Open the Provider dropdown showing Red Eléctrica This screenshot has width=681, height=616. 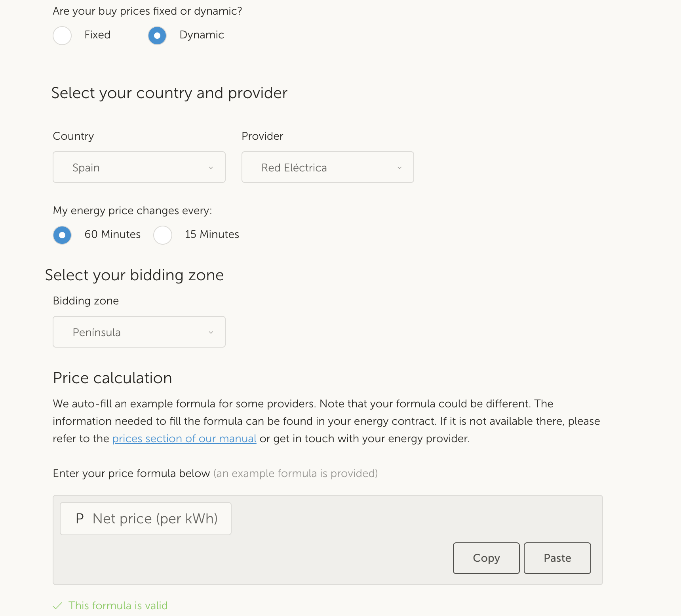[327, 167]
